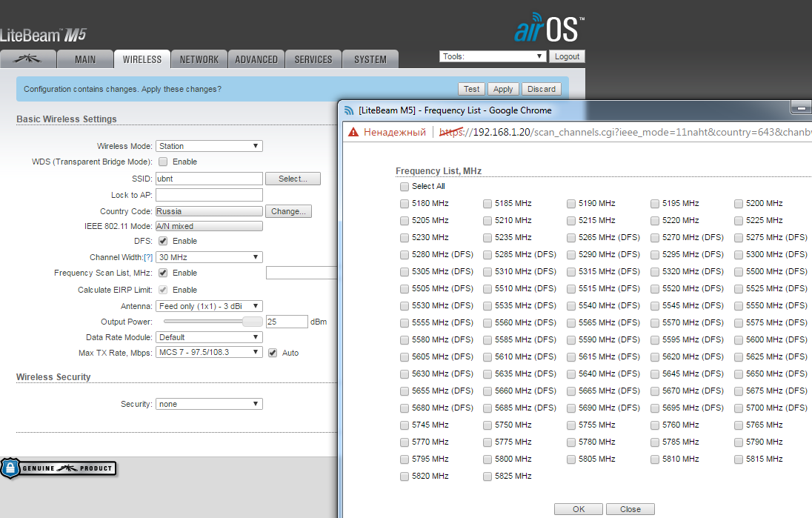Open the ADVANCED tab

tap(256, 59)
